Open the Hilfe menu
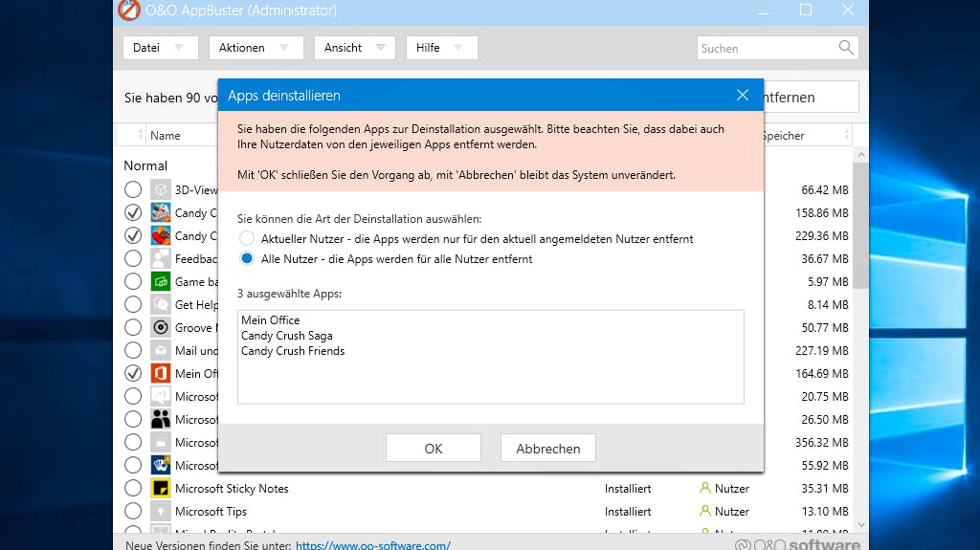The height and width of the screenshot is (550, 980). click(442, 48)
